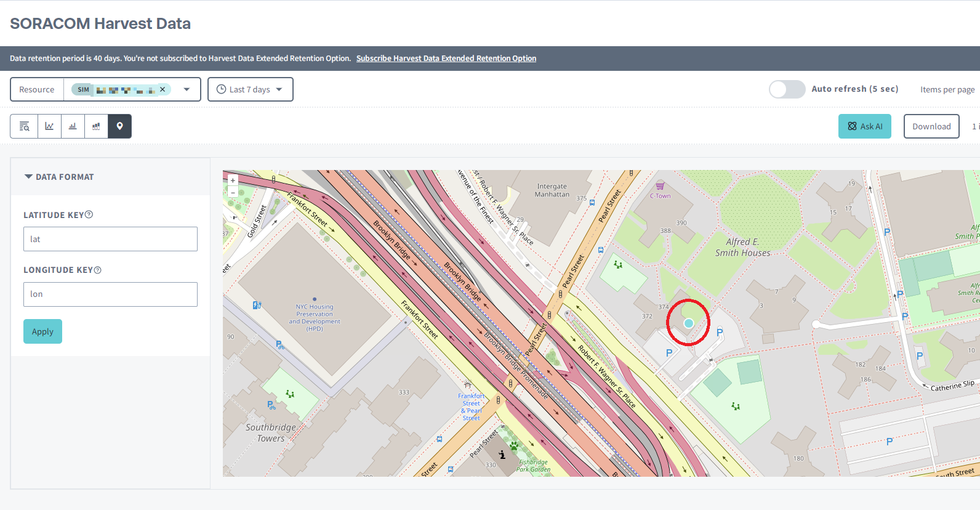Click the Latitude Key input field
The width and height of the screenshot is (980, 510).
pyautogui.click(x=110, y=239)
